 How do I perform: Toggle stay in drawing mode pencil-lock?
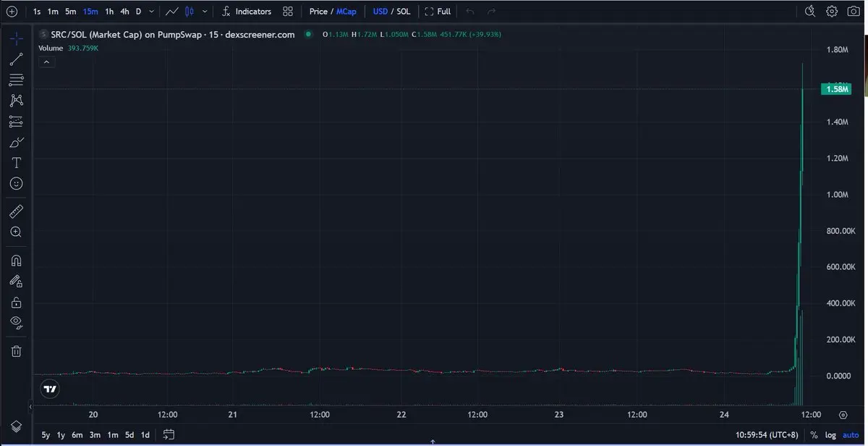click(16, 282)
